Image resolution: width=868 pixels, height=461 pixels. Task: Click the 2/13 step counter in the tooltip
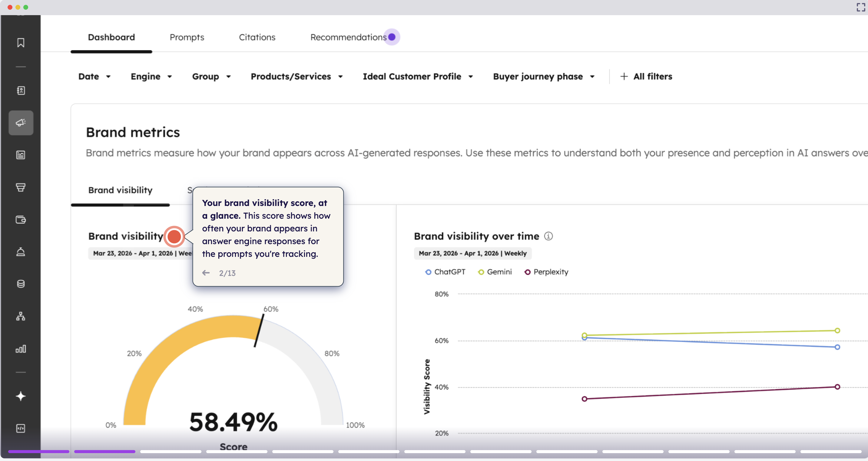[x=227, y=273]
